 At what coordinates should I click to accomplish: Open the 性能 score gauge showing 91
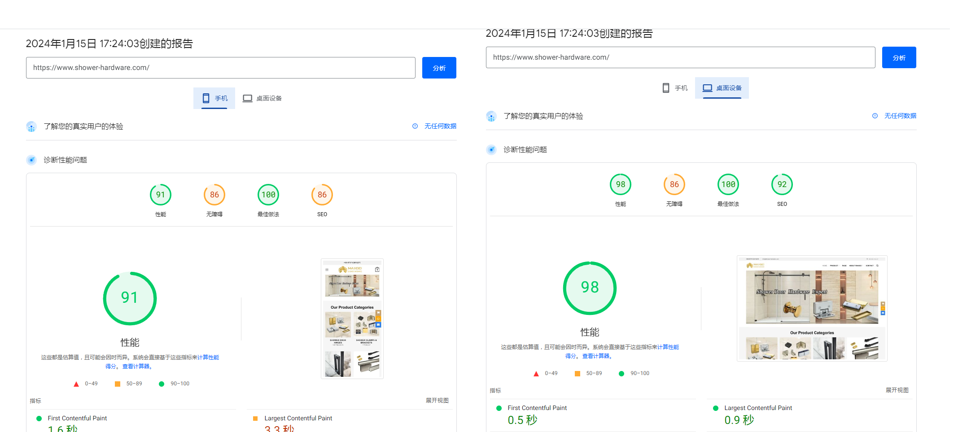pos(161,195)
